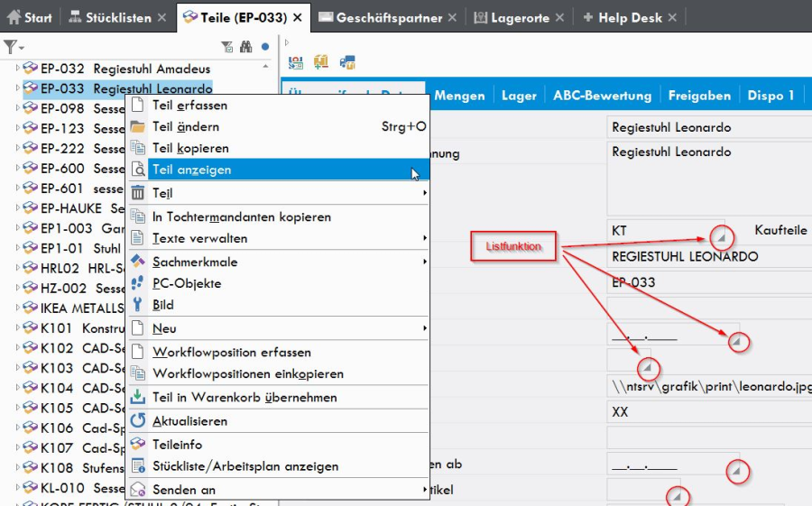812x506 pixels.
Task: Choose Teil erfassen from context menu
Action: [278, 106]
